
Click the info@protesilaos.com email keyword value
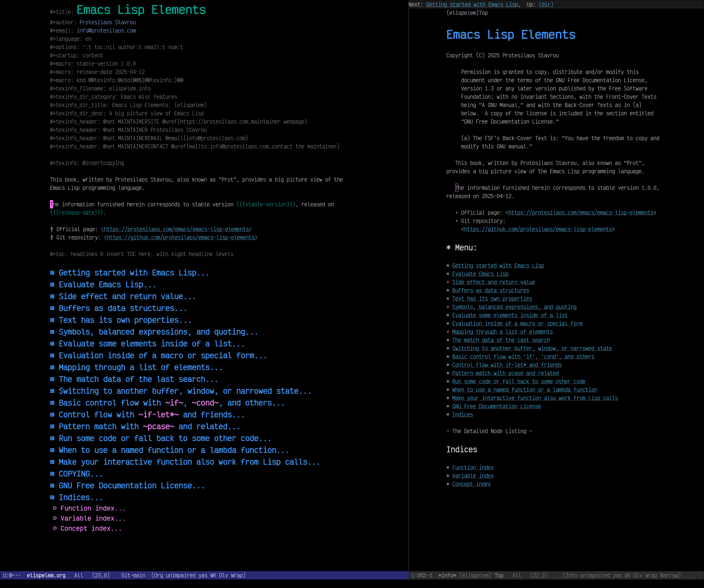[106, 30]
